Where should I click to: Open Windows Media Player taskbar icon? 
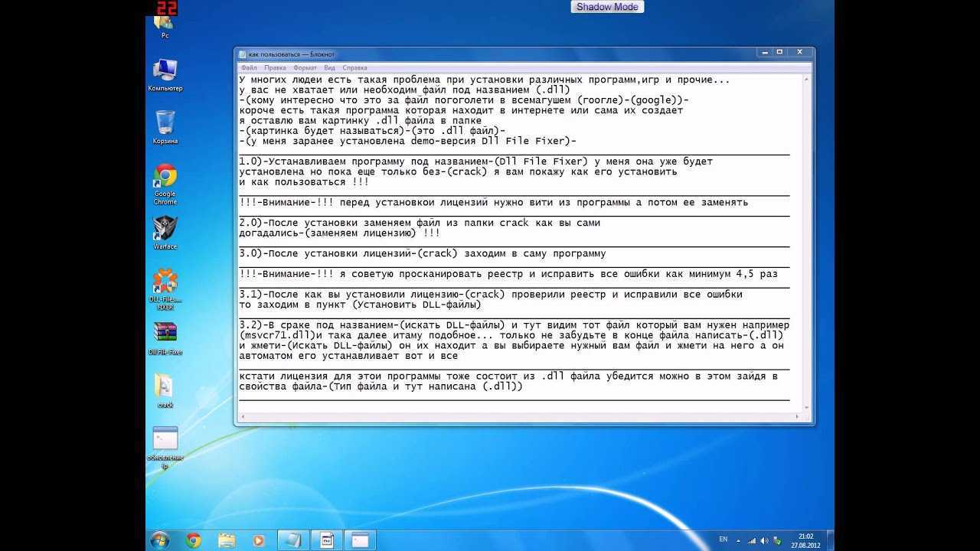click(259, 540)
